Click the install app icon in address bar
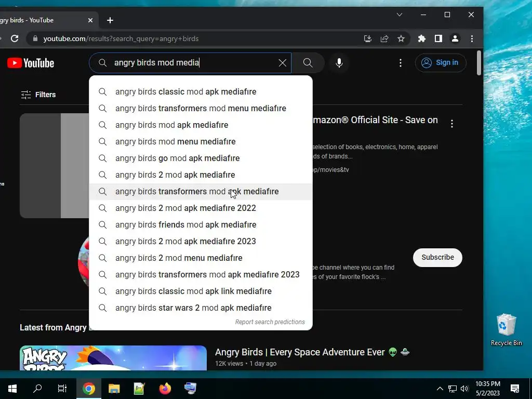Screen dimensions: 532x399 367,38
